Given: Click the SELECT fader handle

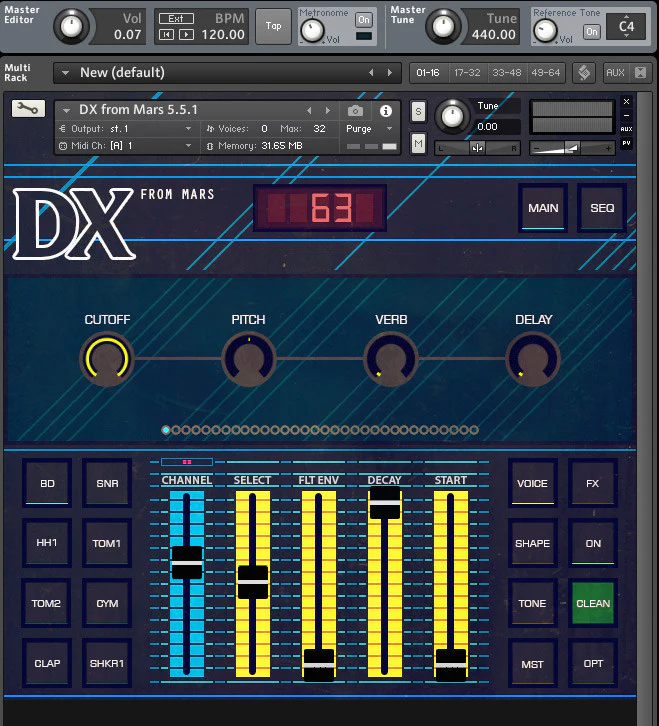Looking at the screenshot, I should (252, 582).
